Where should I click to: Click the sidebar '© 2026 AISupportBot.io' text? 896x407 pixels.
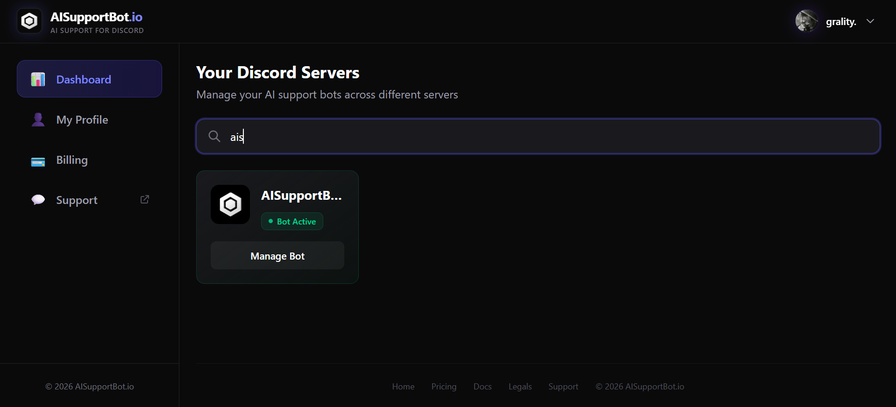(x=90, y=386)
